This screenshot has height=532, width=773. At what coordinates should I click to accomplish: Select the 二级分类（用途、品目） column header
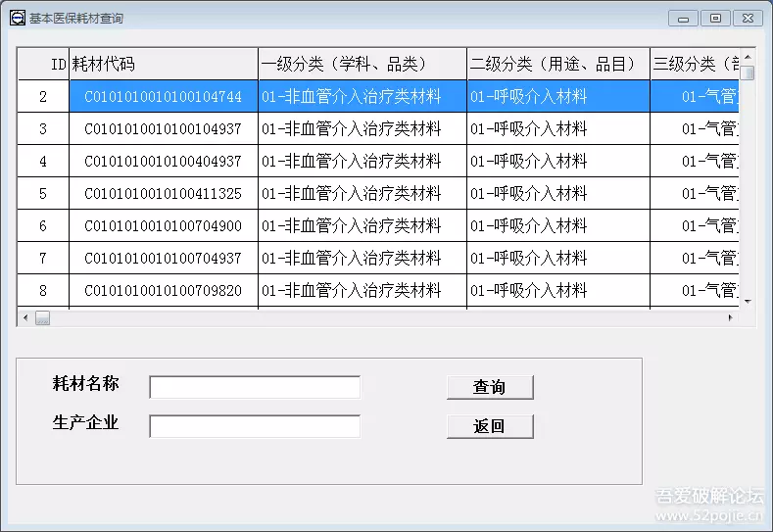tap(557, 65)
